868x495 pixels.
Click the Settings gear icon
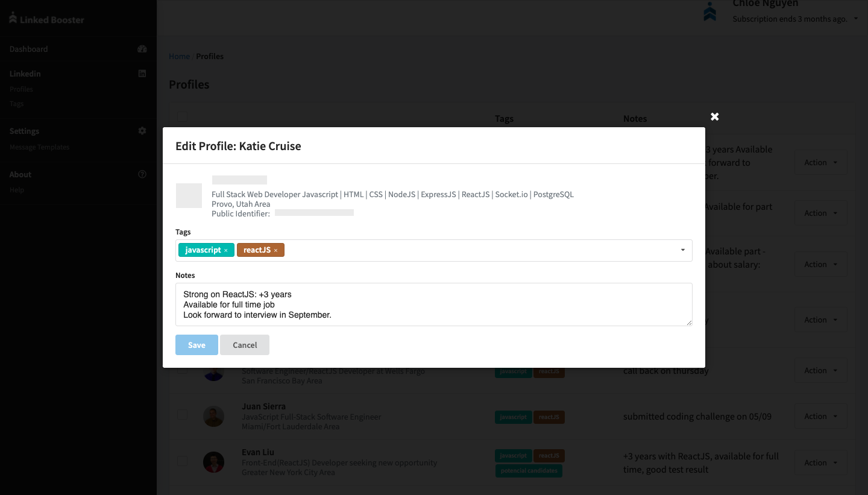[142, 131]
